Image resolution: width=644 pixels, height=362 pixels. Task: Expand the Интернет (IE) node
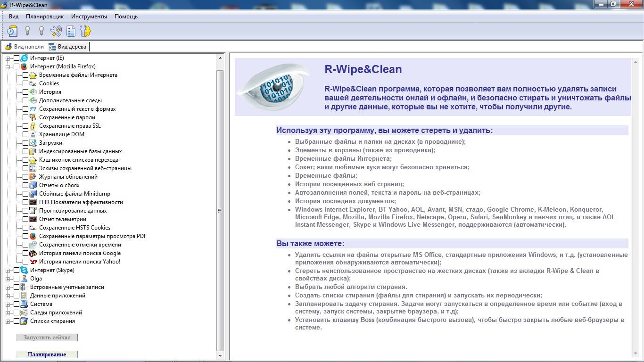pos(8,58)
